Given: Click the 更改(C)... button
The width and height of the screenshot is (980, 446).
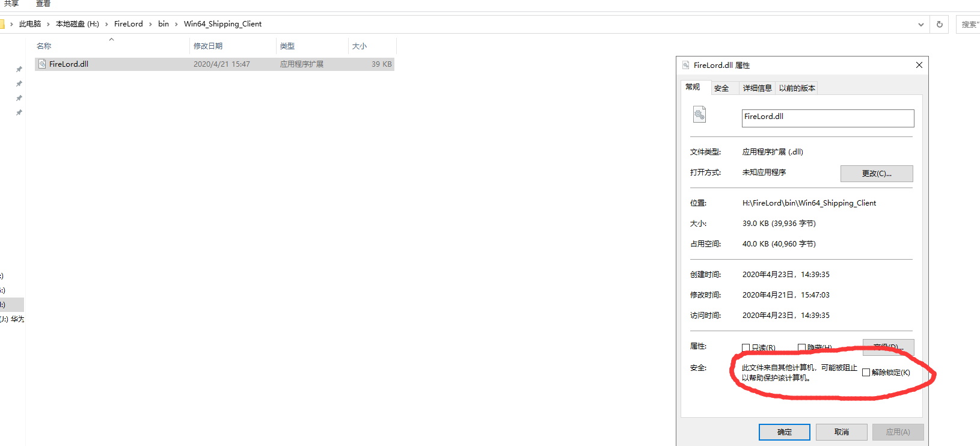Looking at the screenshot, I should pyautogui.click(x=877, y=173).
